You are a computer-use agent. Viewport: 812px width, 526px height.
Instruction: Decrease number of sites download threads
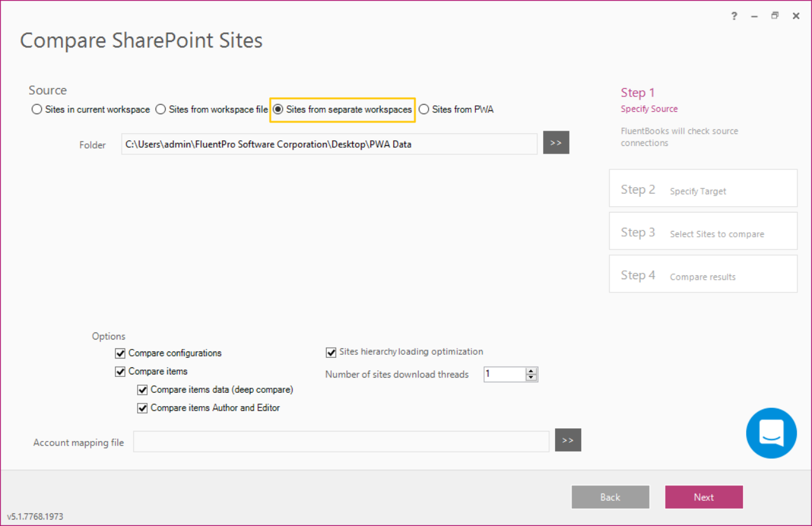[x=532, y=378]
